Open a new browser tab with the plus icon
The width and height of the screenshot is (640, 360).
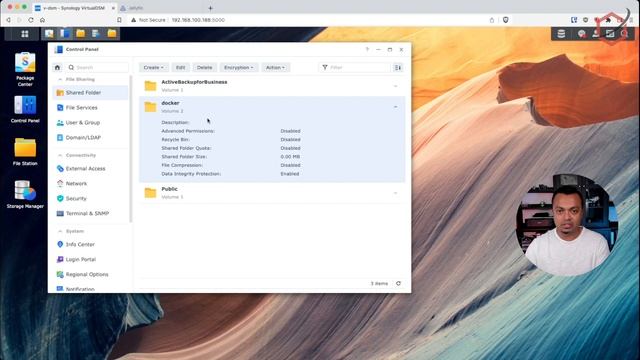point(210,8)
